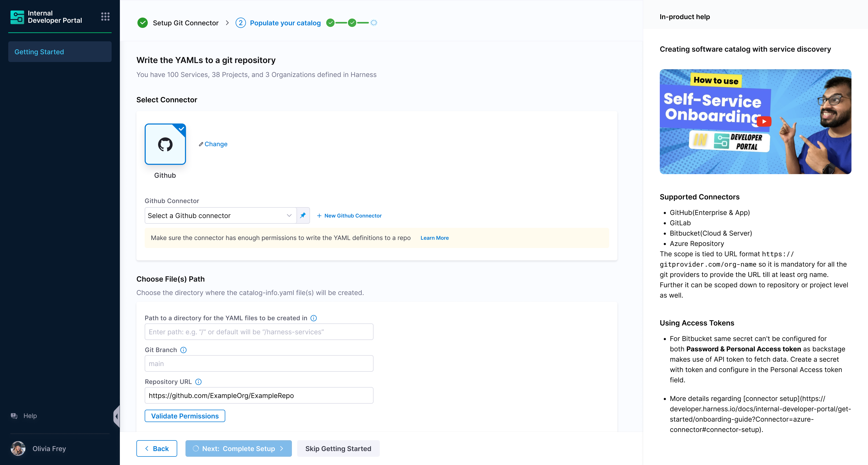Select the Github connector card
Screen dimensions: 868x465
point(165,144)
